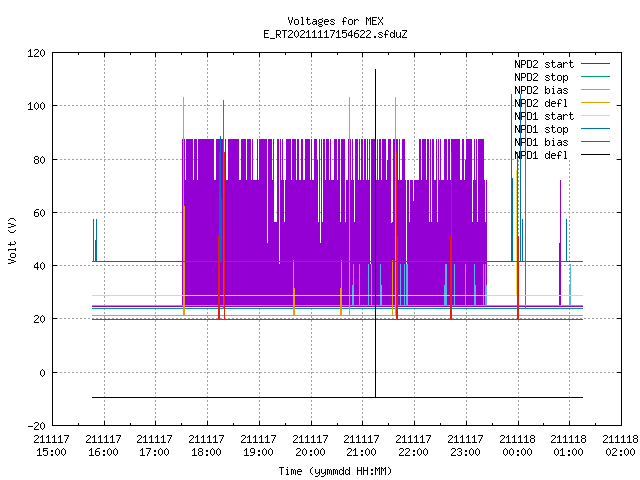Click the x-axis tick '211118 01:00'
The width and height of the screenshot is (640, 480).
pyautogui.click(x=569, y=445)
